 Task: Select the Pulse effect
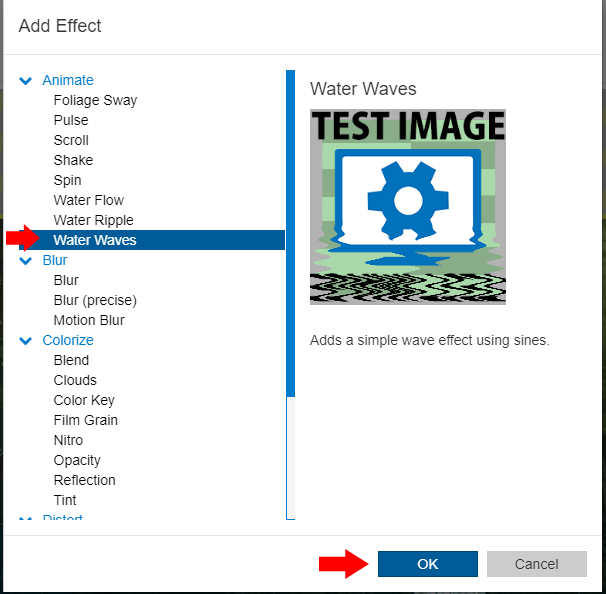point(71,120)
